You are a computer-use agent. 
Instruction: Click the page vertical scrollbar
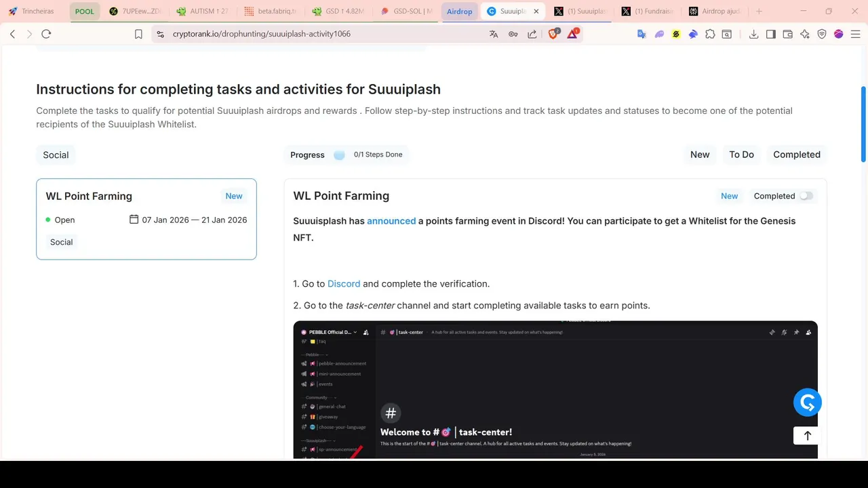click(863, 124)
